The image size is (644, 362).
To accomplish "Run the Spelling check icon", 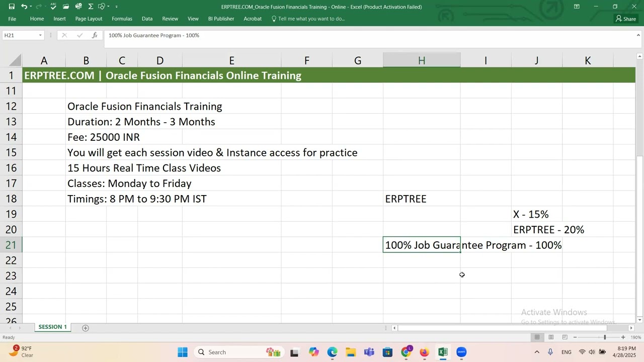I will pyautogui.click(x=53, y=7).
